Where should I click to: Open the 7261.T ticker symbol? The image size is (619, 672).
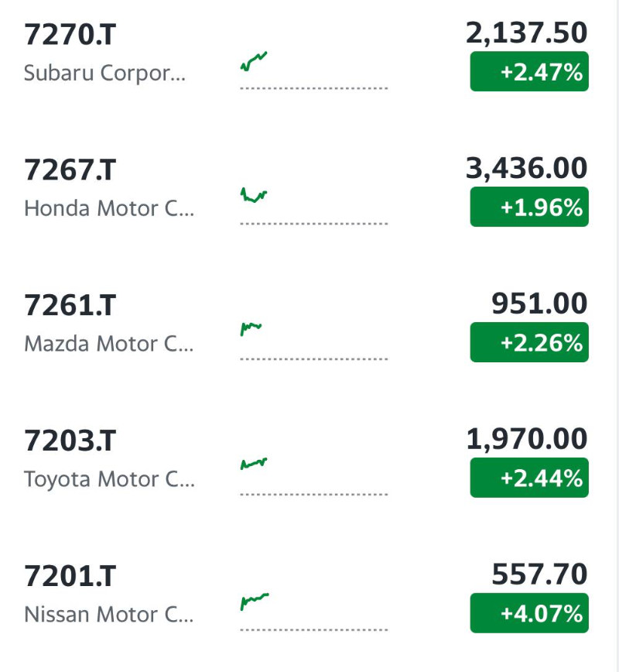70,305
